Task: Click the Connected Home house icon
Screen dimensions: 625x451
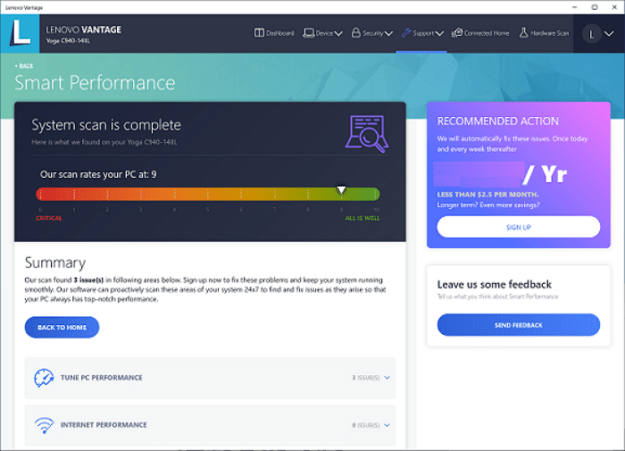Action: click(457, 33)
